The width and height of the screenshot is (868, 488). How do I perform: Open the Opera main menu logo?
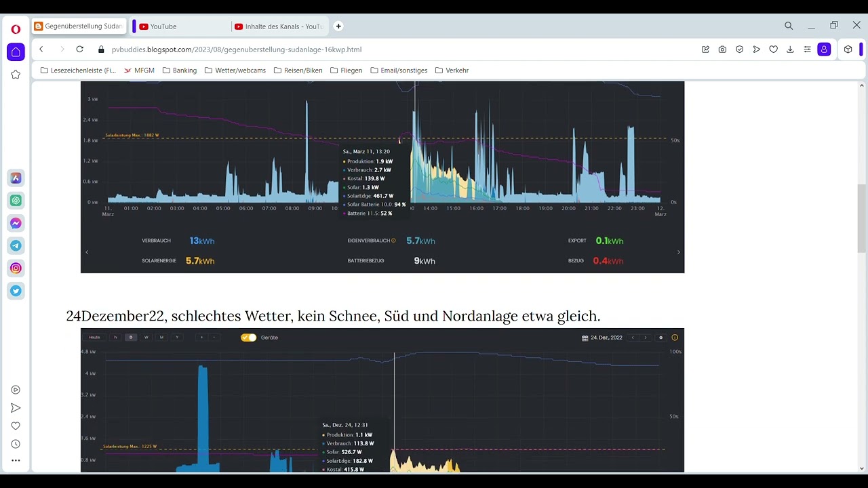16,29
